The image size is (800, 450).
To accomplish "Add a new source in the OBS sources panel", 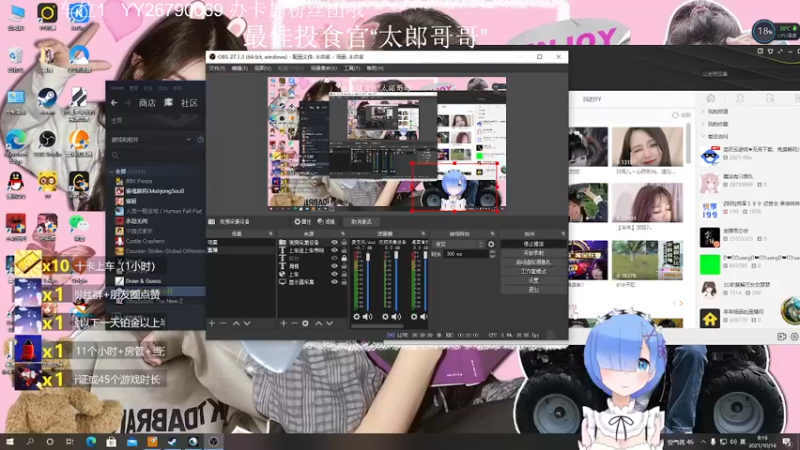I will (283, 323).
